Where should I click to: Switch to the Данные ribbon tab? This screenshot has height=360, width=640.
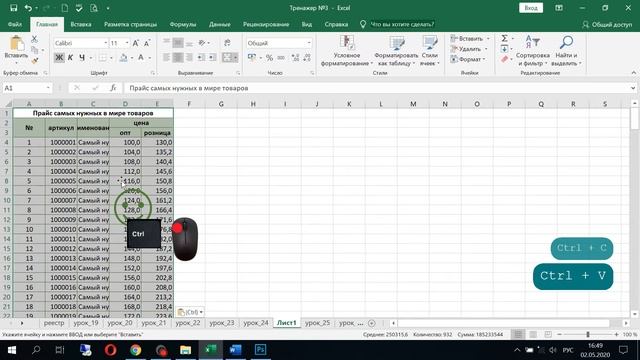coord(220,24)
